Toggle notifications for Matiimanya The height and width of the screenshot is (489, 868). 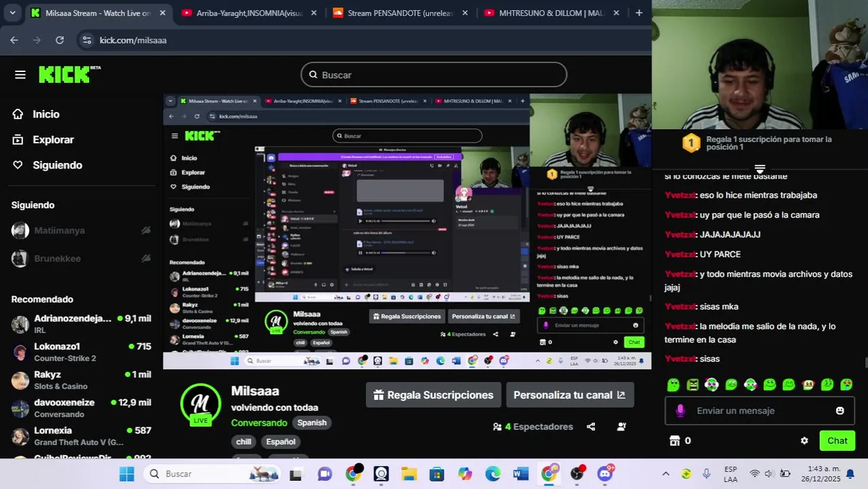click(x=145, y=230)
